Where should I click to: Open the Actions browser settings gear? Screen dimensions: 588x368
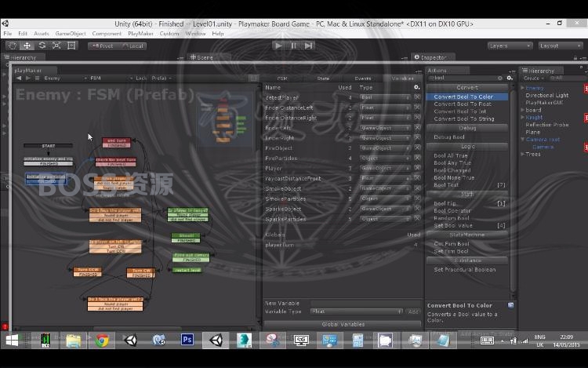click(510, 78)
